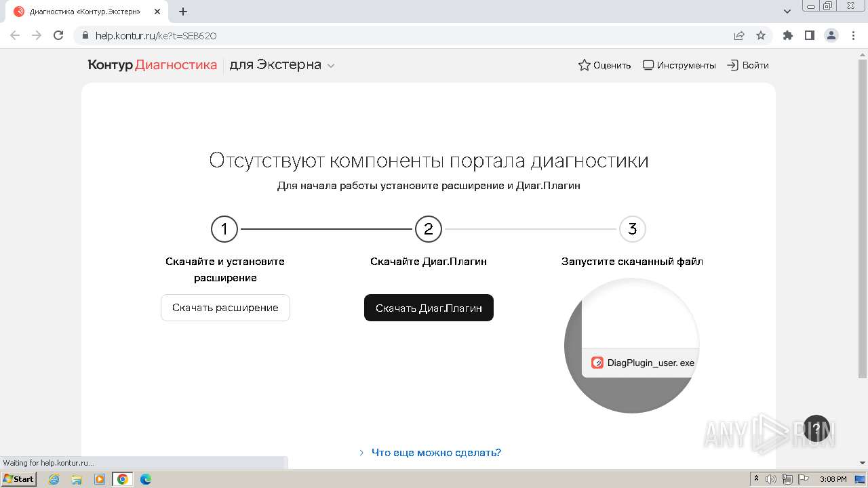Bookmark this page with the star icon
The width and height of the screenshot is (868, 488).
[761, 36]
